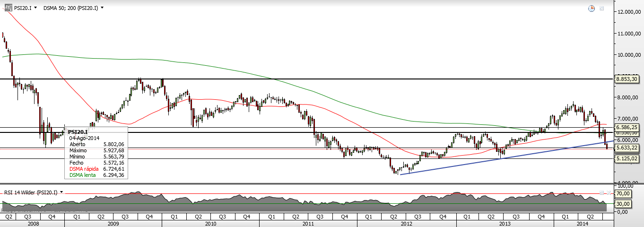This screenshot has height=227, width=644.
Task: Click the 12.000,00 price axis label
Action: click(629, 12)
